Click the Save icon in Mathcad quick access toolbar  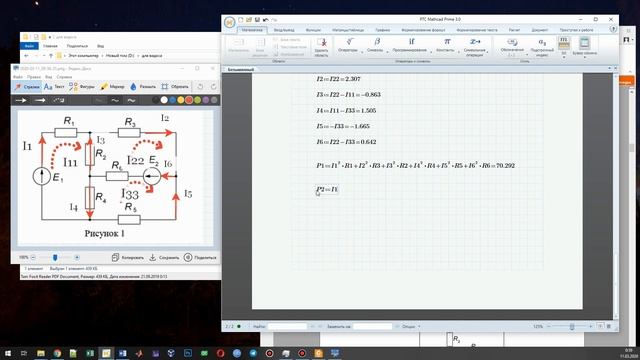pyautogui.click(x=257, y=20)
